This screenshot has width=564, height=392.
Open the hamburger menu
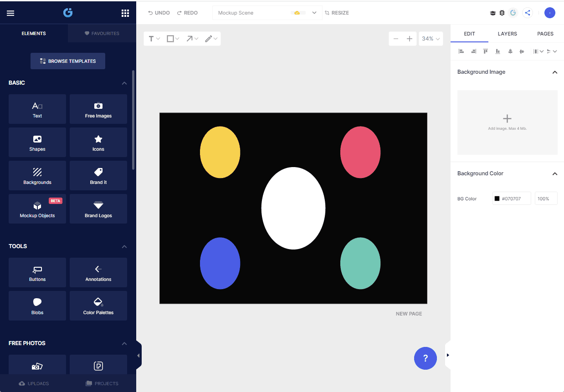click(10, 13)
